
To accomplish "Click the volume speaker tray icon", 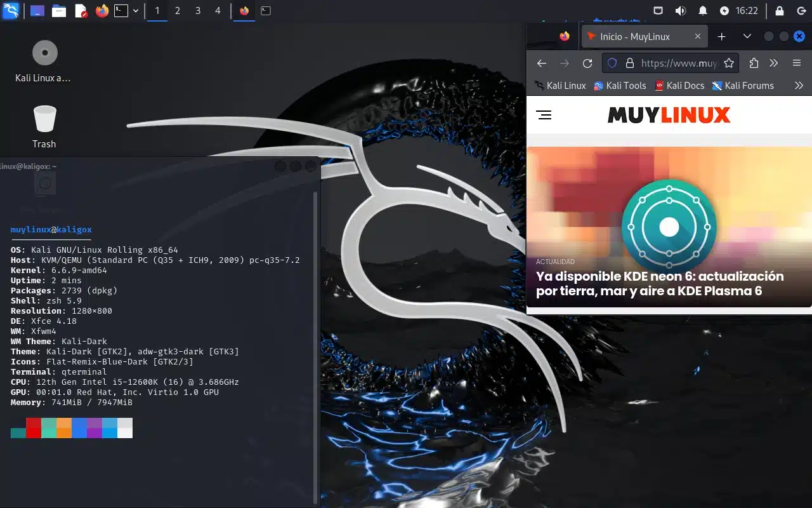I will coord(681,11).
